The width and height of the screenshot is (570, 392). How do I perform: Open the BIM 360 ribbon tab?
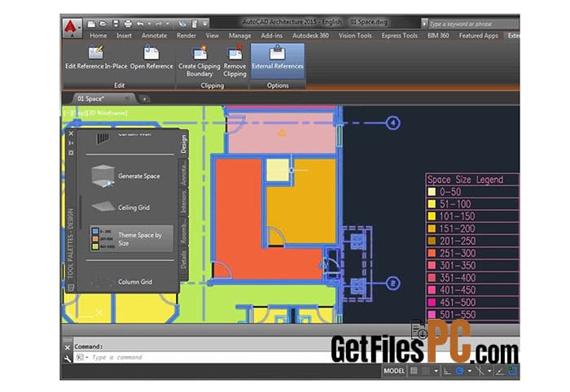[438, 36]
